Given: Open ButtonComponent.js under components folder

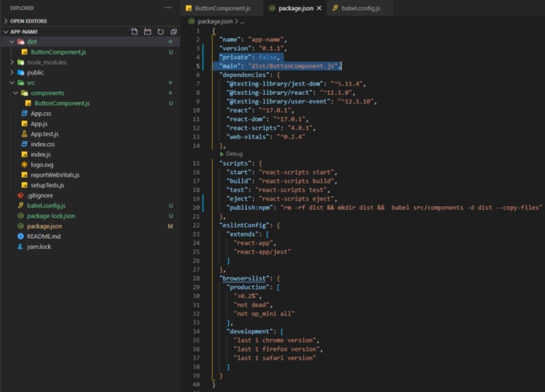Looking at the screenshot, I should click(62, 103).
